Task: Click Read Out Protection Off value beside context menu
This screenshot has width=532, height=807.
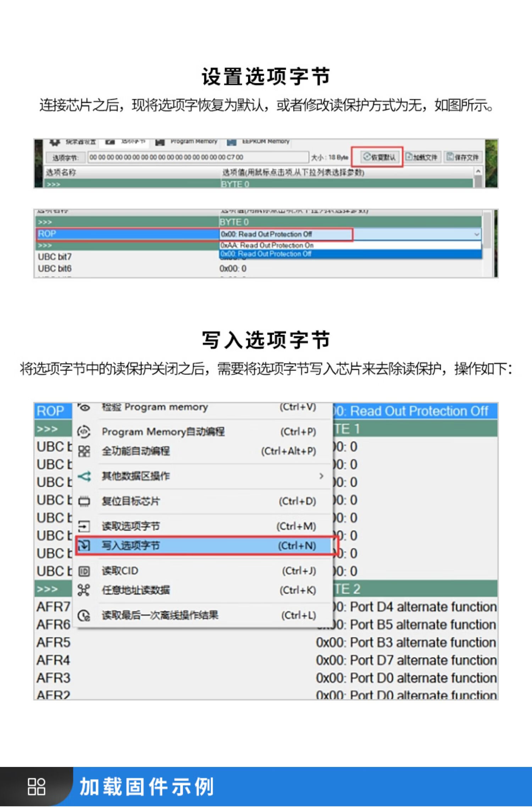Action: click(x=415, y=411)
